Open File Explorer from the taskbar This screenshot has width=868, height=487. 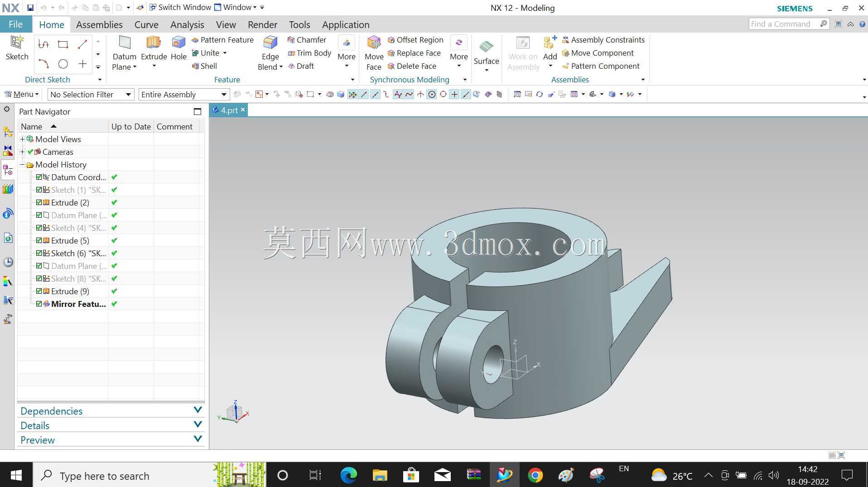[380, 475]
